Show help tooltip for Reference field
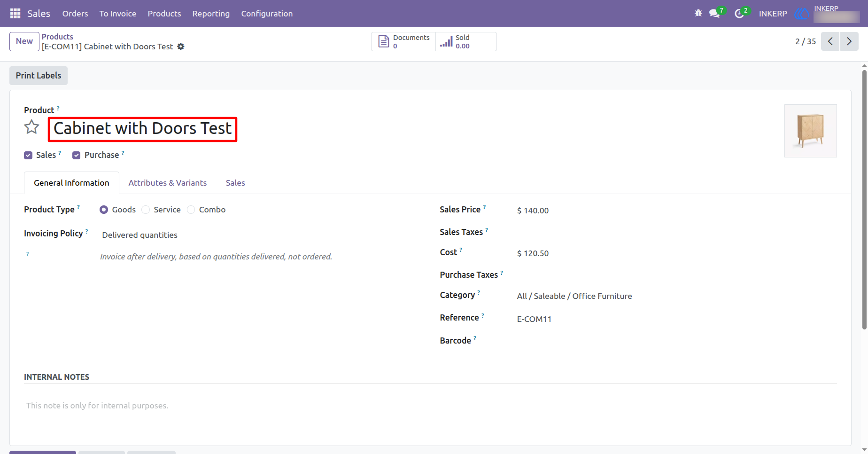The image size is (868, 454). pos(483,315)
